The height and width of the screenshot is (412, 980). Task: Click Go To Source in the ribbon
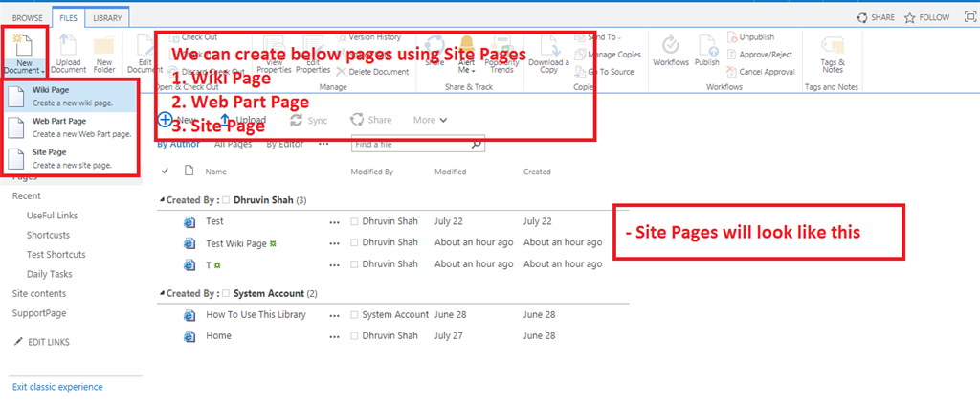[605, 71]
